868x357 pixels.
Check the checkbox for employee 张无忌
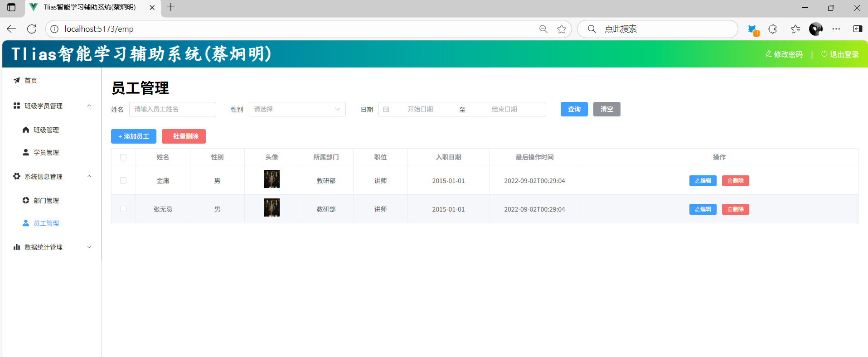[x=123, y=209]
